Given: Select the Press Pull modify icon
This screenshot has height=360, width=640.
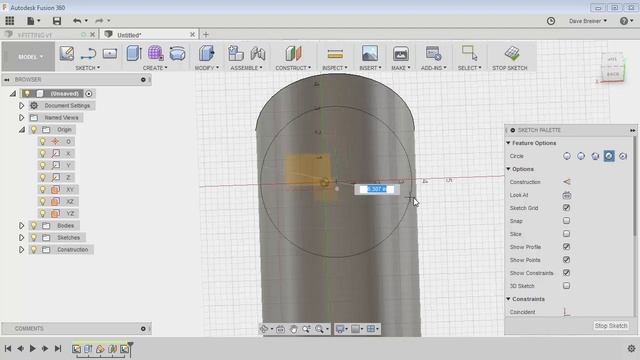Looking at the screenshot, I should click(x=207, y=53).
